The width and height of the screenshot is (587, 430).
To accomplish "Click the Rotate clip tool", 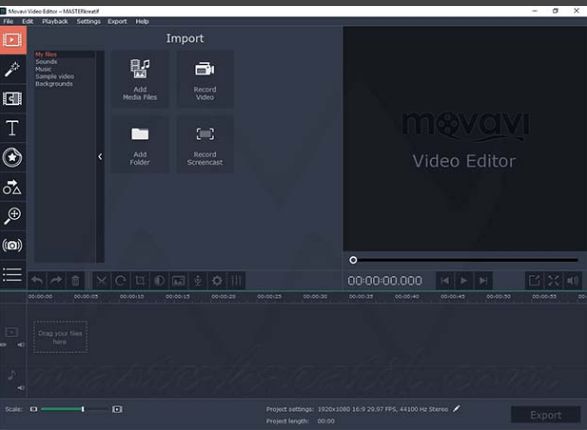I will point(121,280).
